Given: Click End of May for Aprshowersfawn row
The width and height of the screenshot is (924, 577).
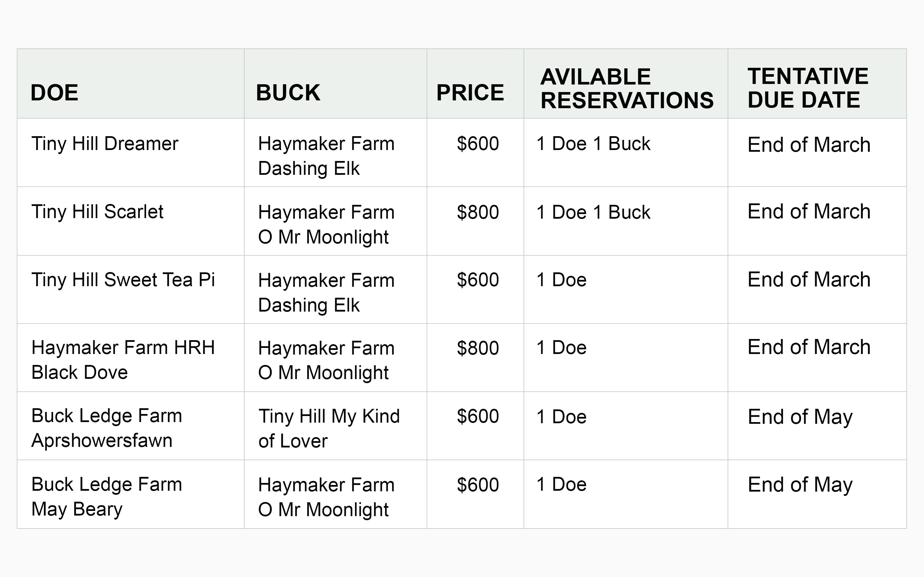Looking at the screenshot, I should [800, 417].
